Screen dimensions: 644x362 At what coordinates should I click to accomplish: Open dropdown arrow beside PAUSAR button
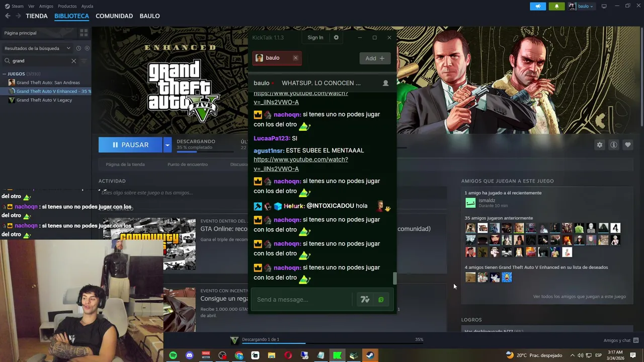pyautogui.click(x=167, y=145)
